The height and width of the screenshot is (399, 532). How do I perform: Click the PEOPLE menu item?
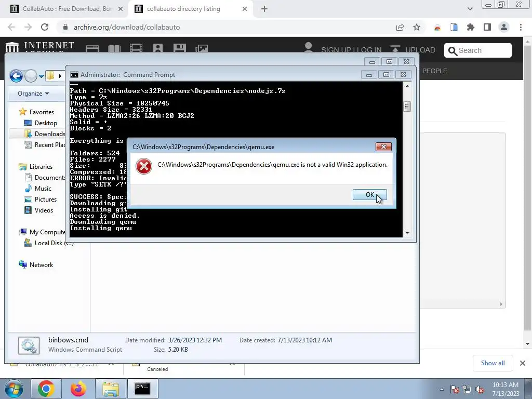click(x=434, y=71)
